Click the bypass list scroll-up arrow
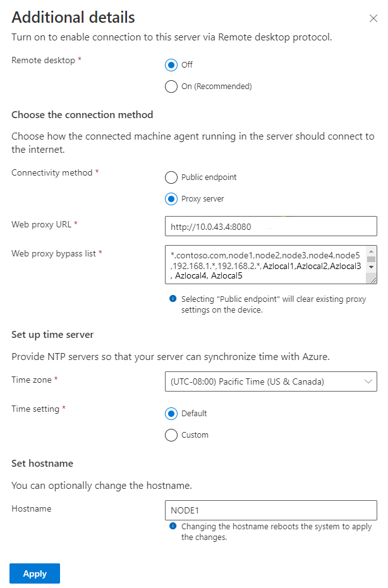 click(371, 251)
